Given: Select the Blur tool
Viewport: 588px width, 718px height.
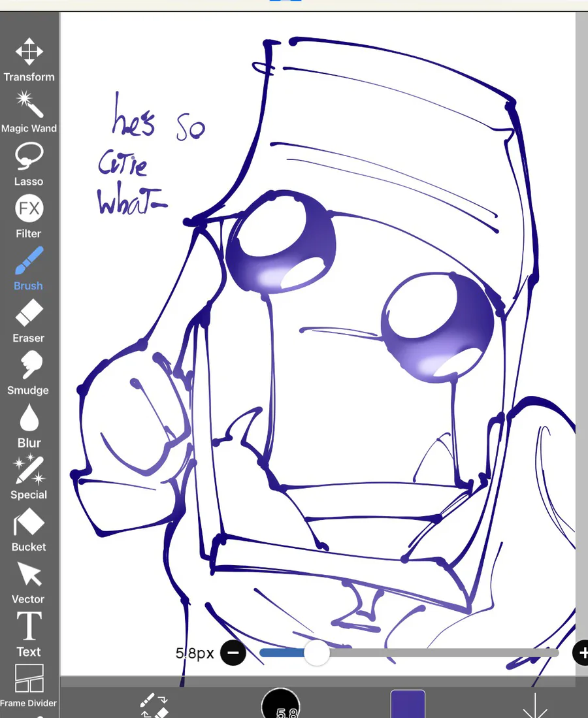Looking at the screenshot, I should click(29, 425).
